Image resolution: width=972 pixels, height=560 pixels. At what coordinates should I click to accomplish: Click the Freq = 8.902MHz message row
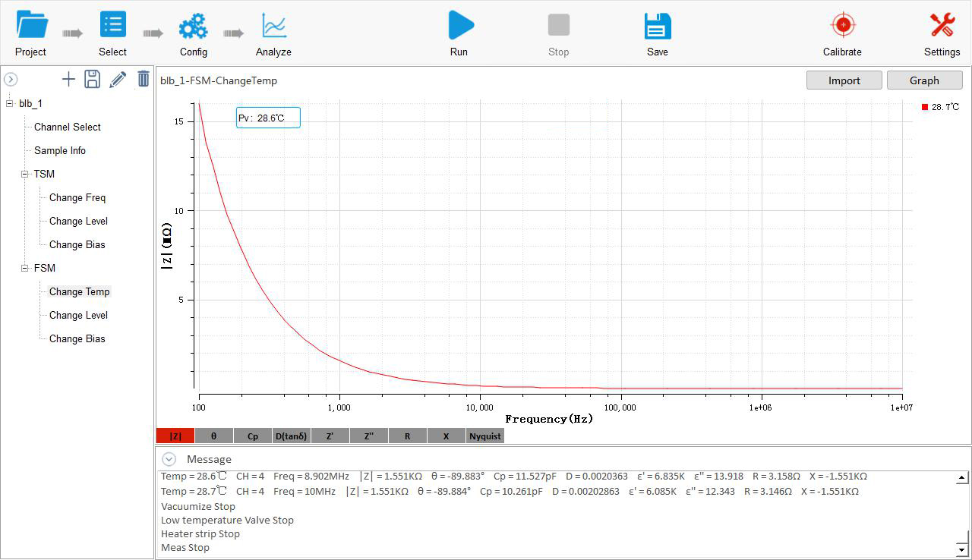514,476
